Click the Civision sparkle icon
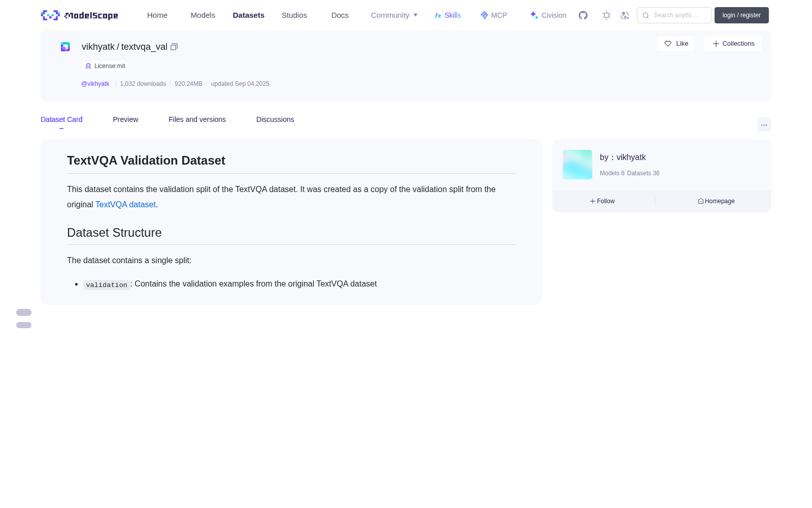This screenshot has width=812, height=508. click(534, 15)
